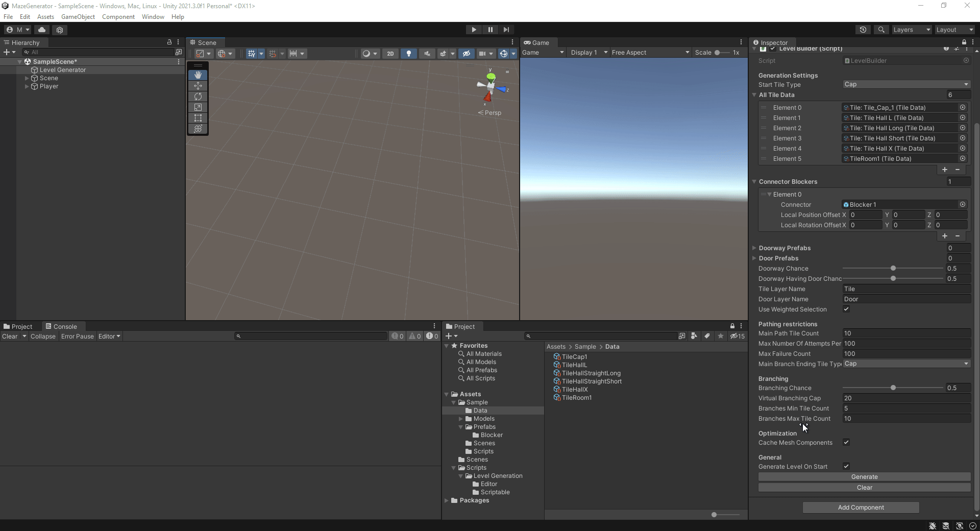Remove a Connector Blockers element
Viewport: 980px width, 531px height.
pyautogui.click(x=958, y=236)
